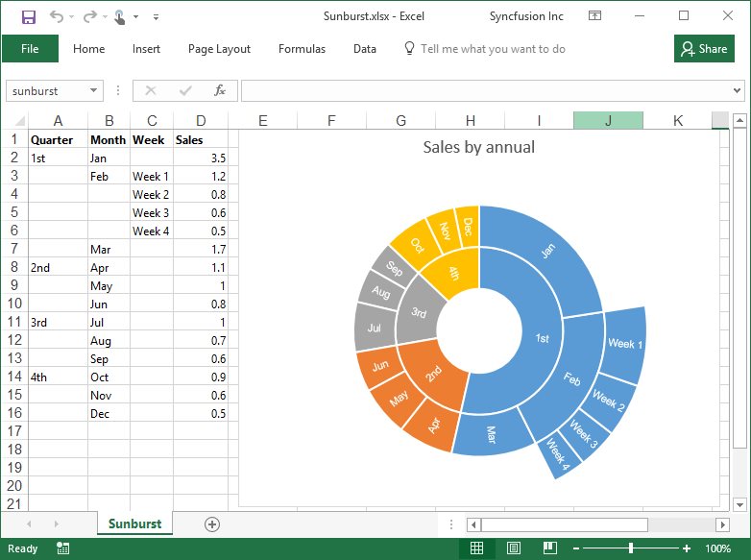
Task: Click the zoom slider handle
Action: (631, 548)
